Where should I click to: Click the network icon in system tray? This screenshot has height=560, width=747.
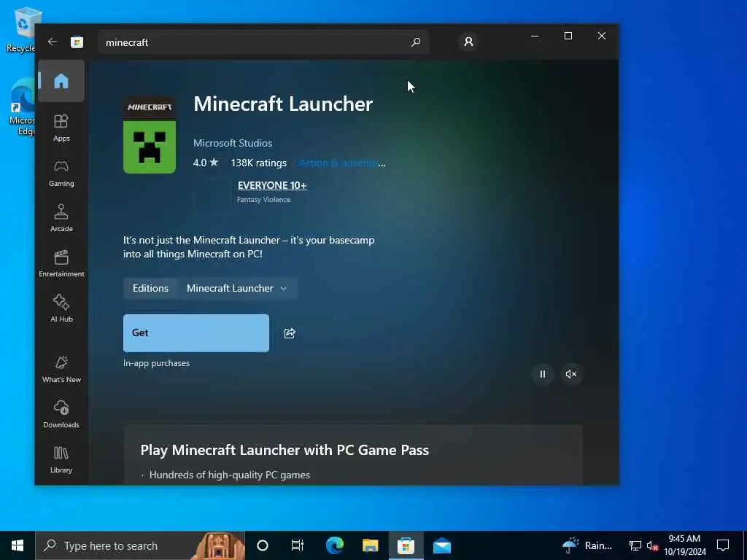[x=635, y=545]
